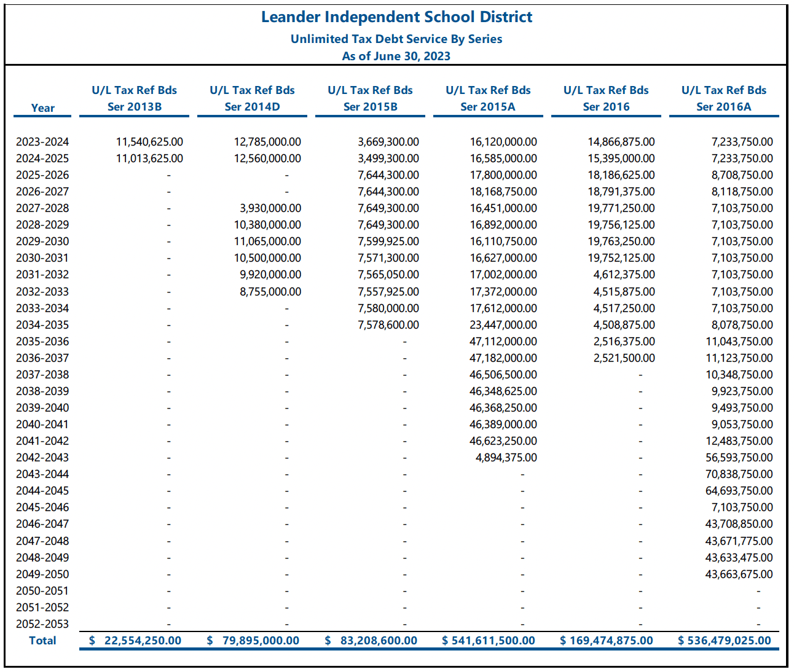Click value 11,013,625.00 in Ser 2013B
This screenshot has height=672, width=794.
(150, 158)
